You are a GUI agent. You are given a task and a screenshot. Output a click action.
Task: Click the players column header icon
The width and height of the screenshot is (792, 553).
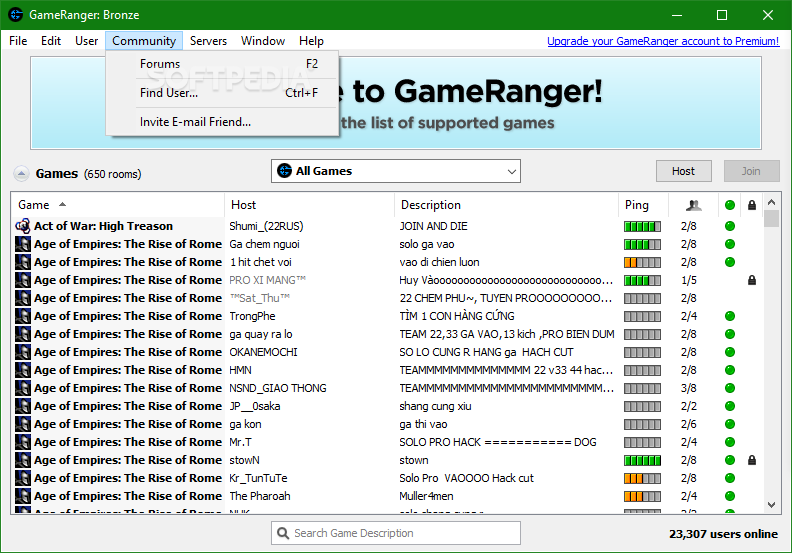point(694,205)
